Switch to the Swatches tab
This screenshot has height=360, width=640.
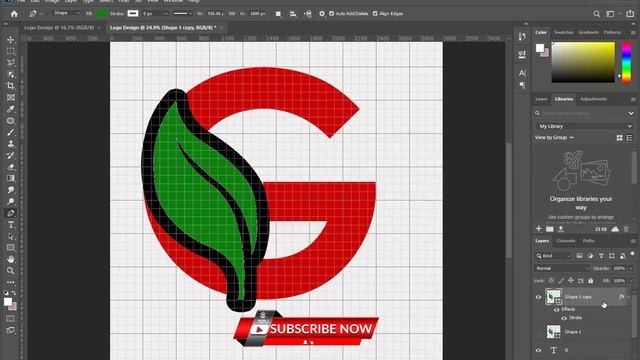pyautogui.click(x=563, y=32)
